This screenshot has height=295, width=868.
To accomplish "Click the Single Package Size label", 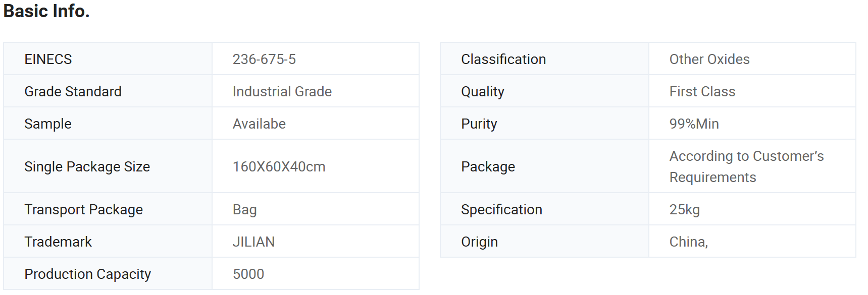I will click(87, 167).
